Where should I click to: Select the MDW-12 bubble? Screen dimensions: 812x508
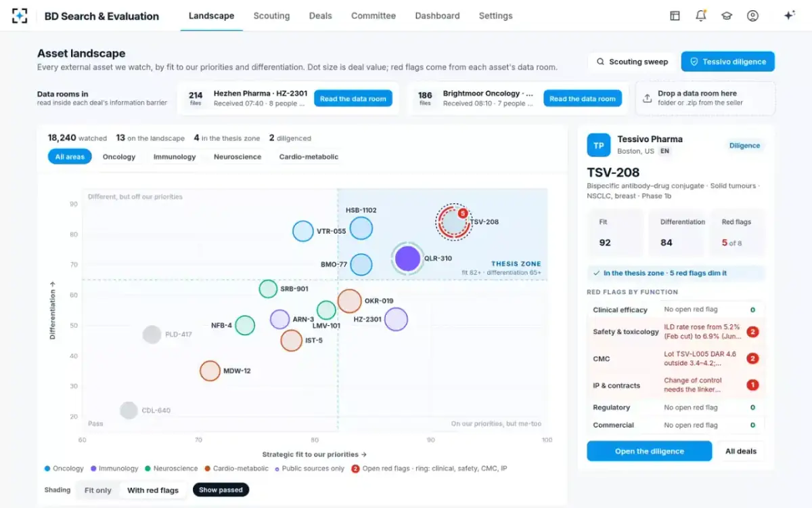tap(210, 371)
